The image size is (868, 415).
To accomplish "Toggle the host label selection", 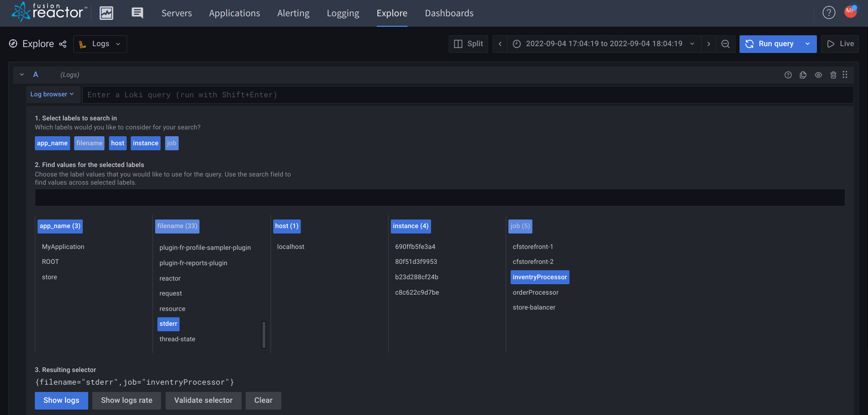I will (118, 143).
